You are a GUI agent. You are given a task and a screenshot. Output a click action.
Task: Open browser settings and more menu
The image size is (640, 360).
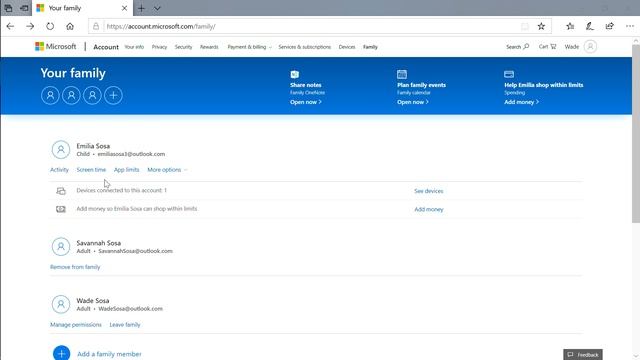point(630,27)
